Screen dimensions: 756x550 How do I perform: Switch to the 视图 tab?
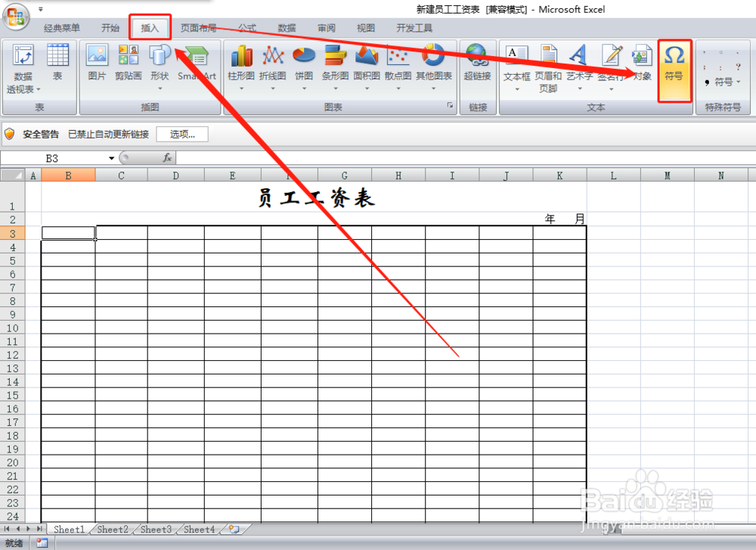pyautogui.click(x=365, y=28)
